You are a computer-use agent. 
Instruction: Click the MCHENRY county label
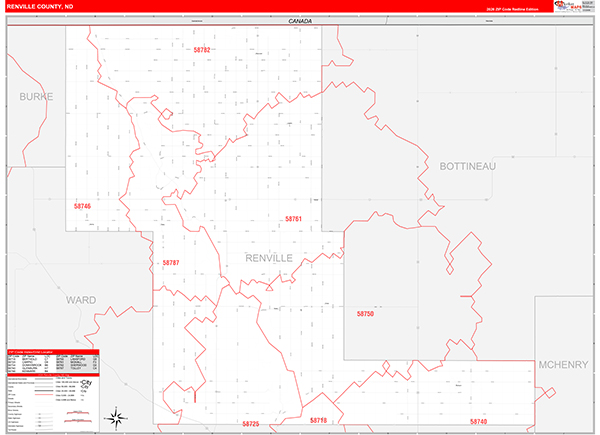click(563, 365)
